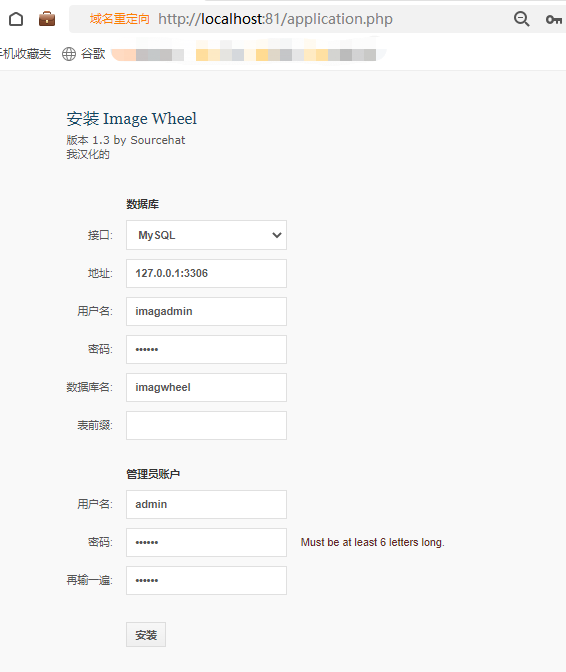Click the 地址 label

[x=100, y=273]
